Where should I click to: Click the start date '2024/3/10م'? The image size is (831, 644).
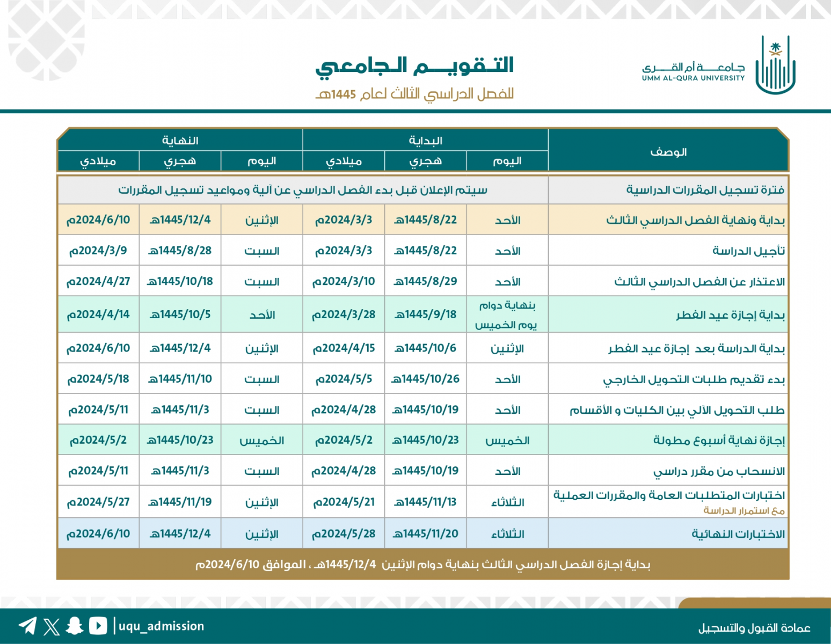tap(344, 281)
